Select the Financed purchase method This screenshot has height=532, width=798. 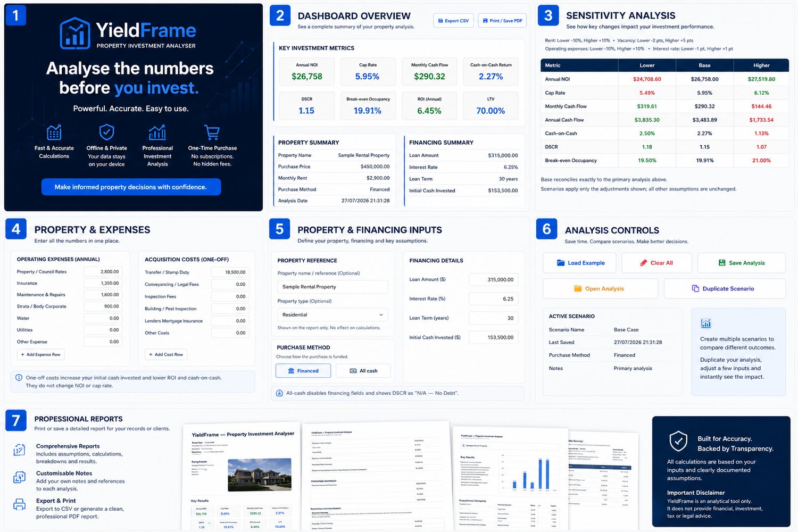tap(303, 371)
